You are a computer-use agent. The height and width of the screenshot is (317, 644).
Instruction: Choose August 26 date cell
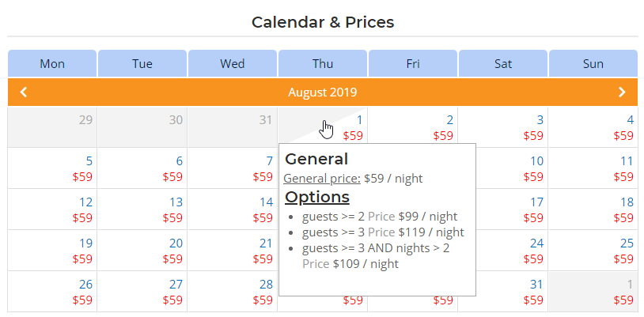[52, 291]
